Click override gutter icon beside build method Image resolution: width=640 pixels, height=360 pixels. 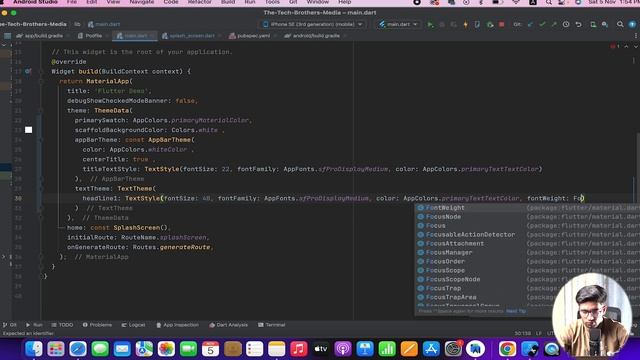point(28,71)
